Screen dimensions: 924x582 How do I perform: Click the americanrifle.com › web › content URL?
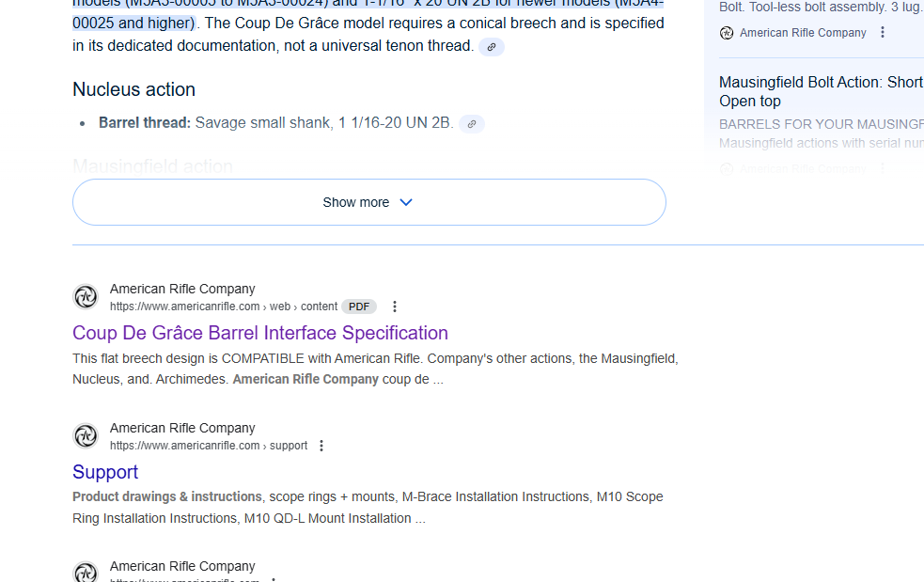223,307
